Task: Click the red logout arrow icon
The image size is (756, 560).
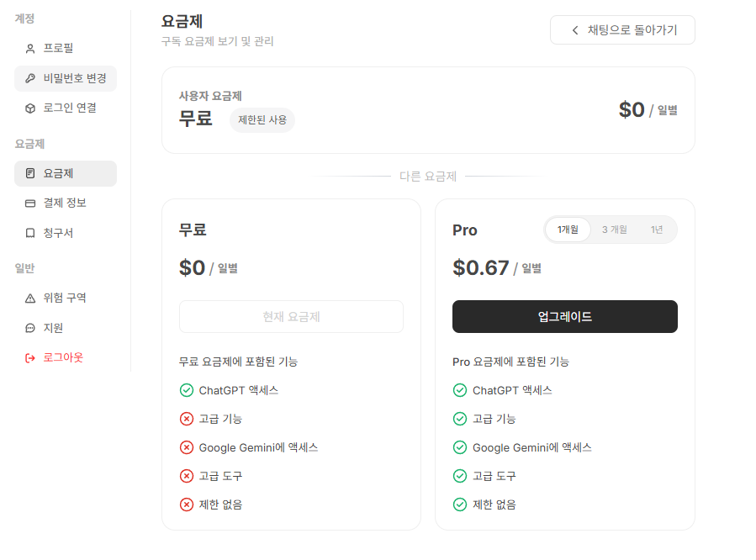Action: pos(30,357)
